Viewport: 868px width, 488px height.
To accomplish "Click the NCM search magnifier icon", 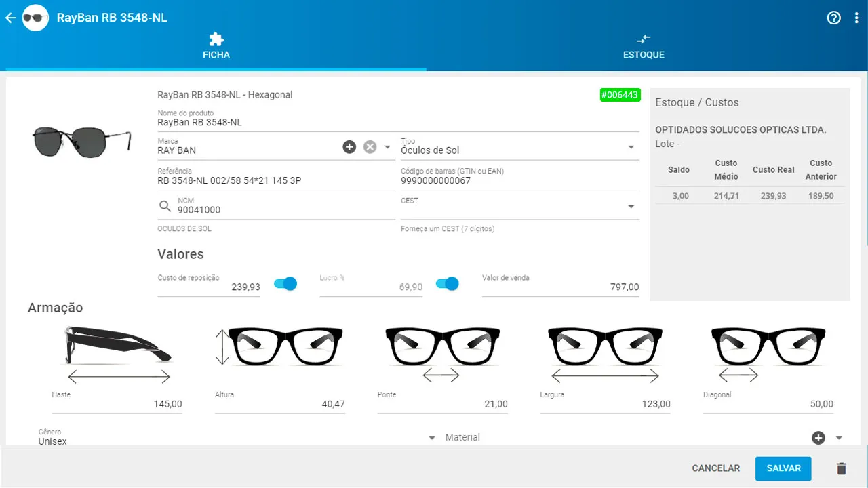I will [165, 207].
